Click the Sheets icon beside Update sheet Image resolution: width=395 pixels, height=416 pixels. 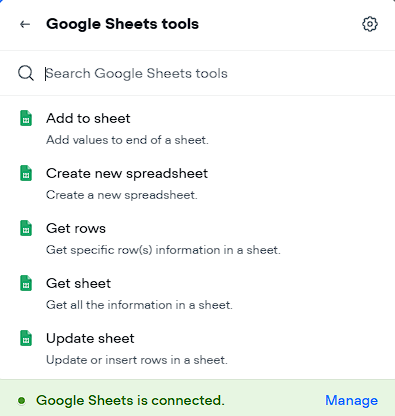coord(26,338)
